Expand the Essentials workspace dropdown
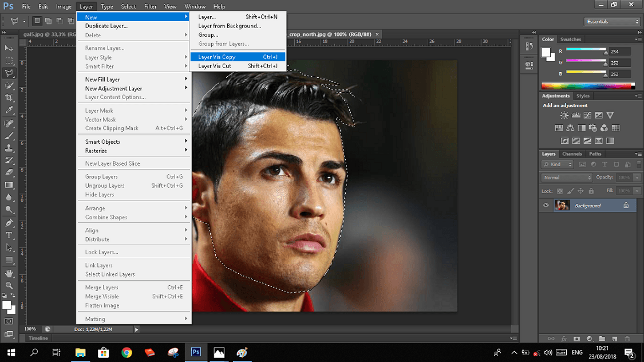Image resolution: width=644 pixels, height=362 pixels. tap(612, 22)
